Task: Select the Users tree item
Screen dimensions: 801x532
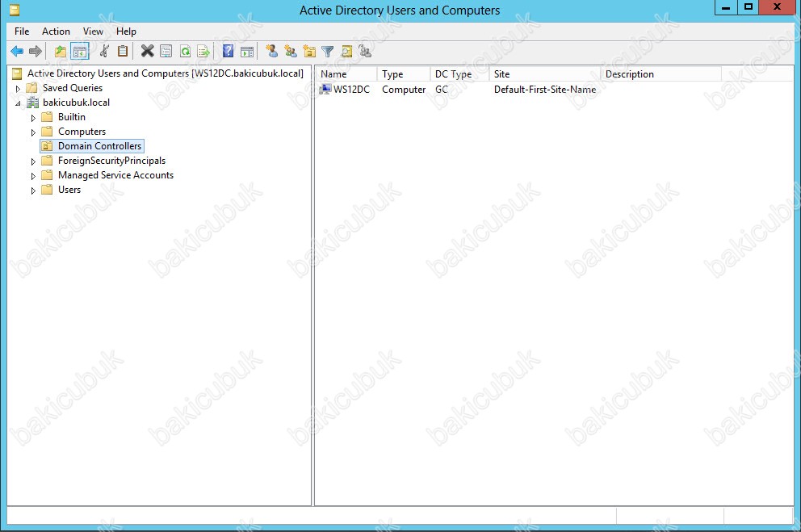Action: [x=69, y=190]
